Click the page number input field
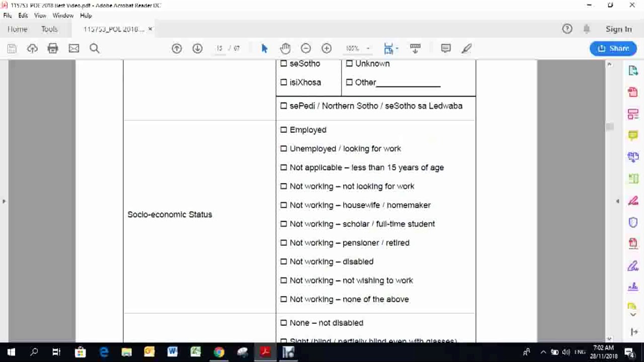 [x=219, y=48]
